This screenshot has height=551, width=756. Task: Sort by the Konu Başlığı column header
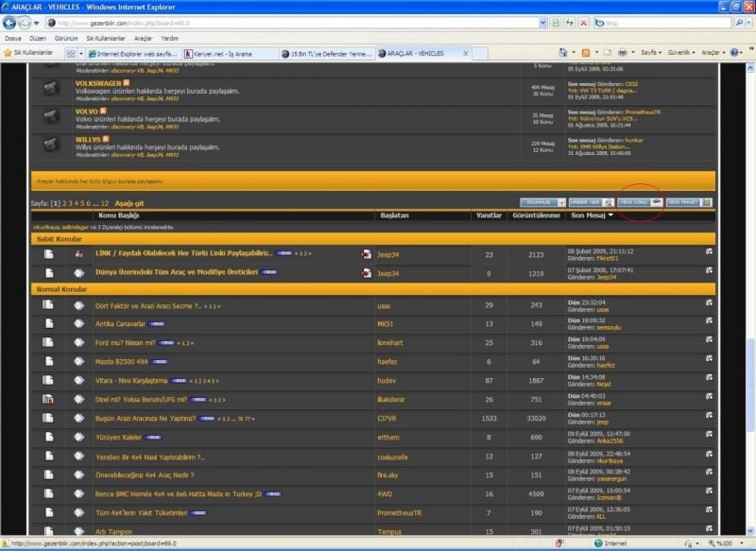(119, 215)
